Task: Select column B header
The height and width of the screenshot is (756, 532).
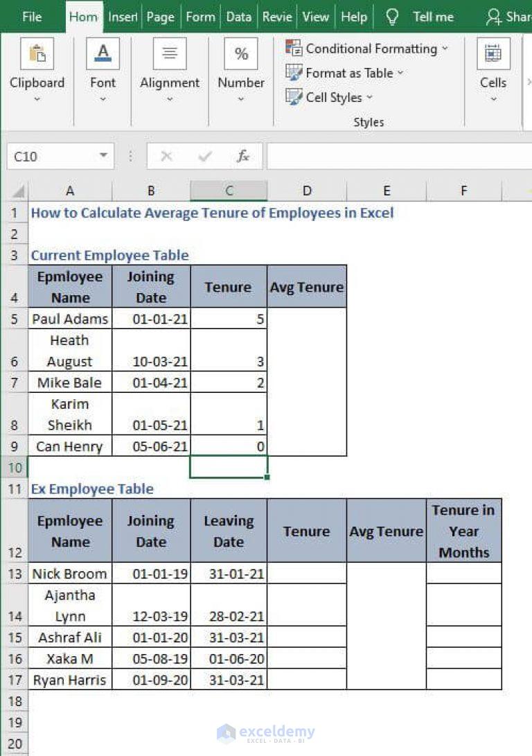Action: pyautogui.click(x=151, y=191)
